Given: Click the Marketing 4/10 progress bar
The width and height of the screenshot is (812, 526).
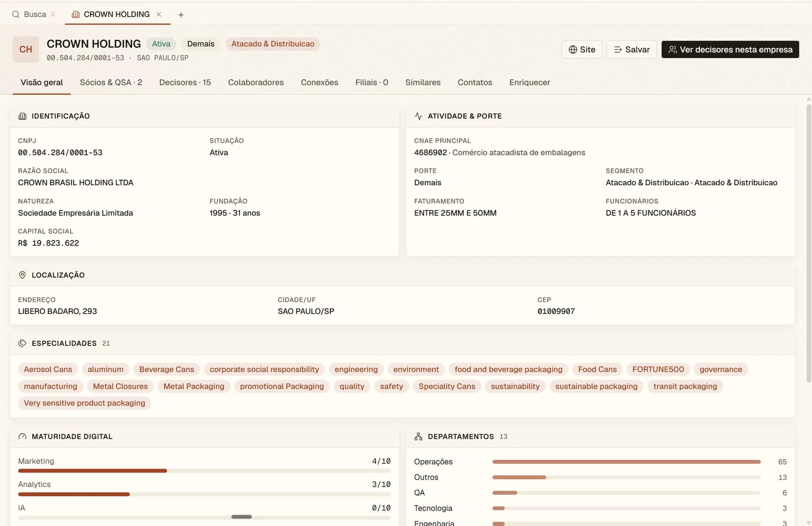Looking at the screenshot, I should pyautogui.click(x=204, y=471).
